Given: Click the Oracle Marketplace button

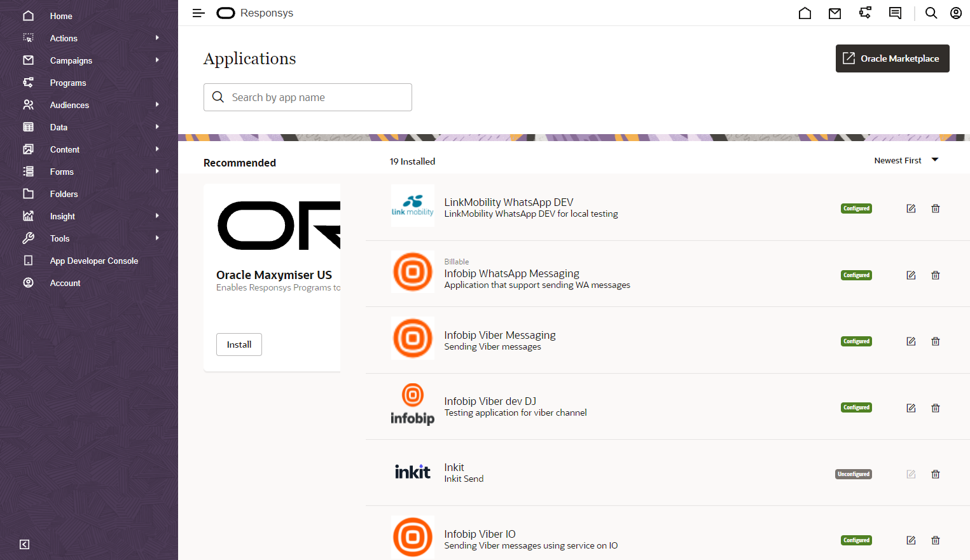Looking at the screenshot, I should pos(892,58).
